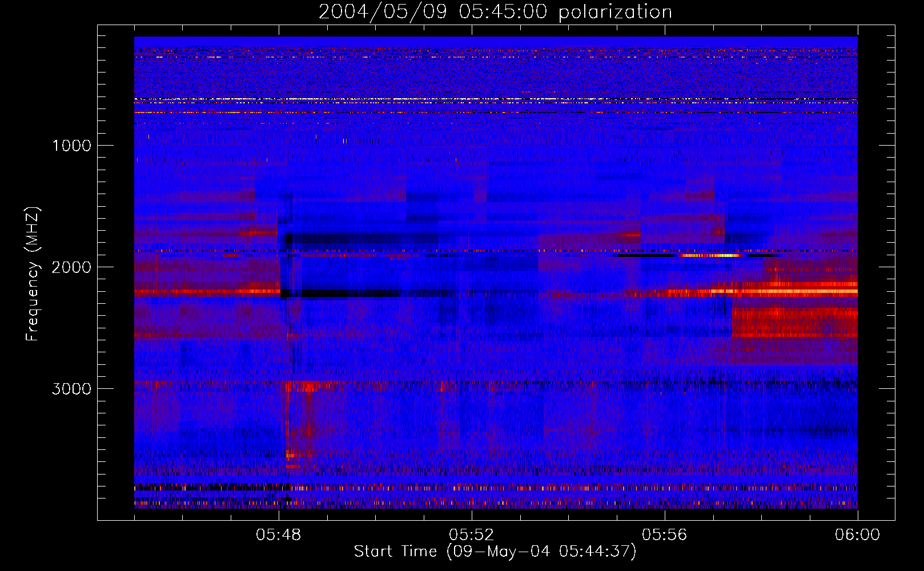Click the 05:52 time axis label
Image resolution: width=924 pixels, height=571 pixels.
(471, 535)
